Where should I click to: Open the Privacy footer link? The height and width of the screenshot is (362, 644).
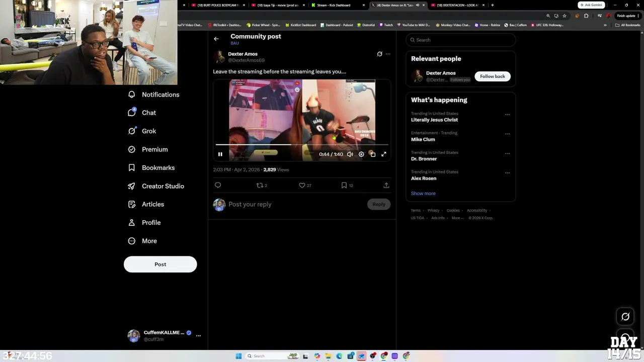pyautogui.click(x=434, y=211)
